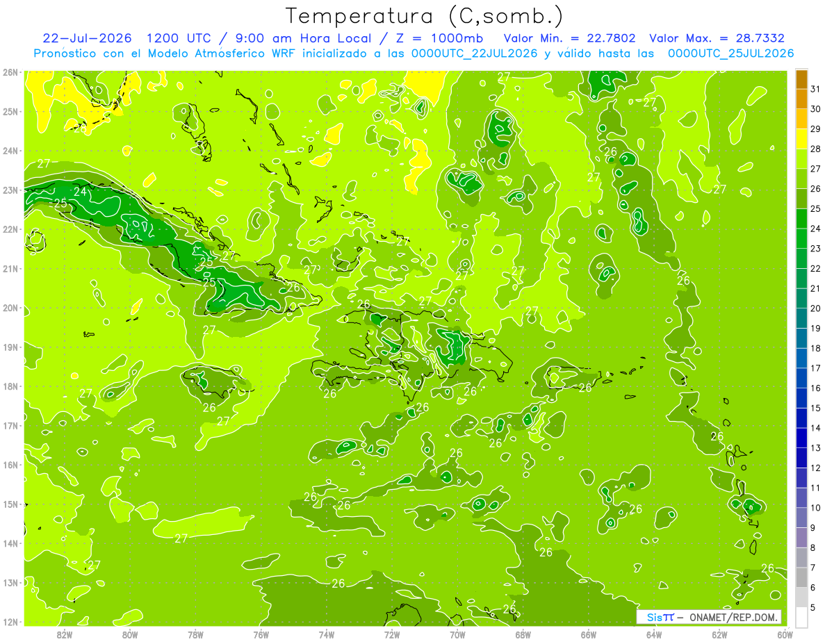Click the longitude axis label "60W"
Viewport: 834px width, 644px height.
785,634
